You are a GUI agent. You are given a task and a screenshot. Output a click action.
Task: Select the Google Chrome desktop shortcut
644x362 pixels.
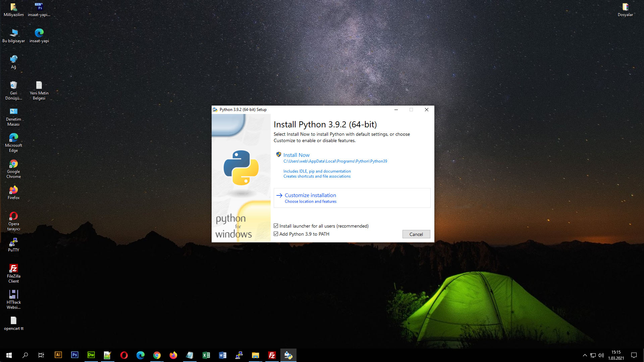point(13,169)
